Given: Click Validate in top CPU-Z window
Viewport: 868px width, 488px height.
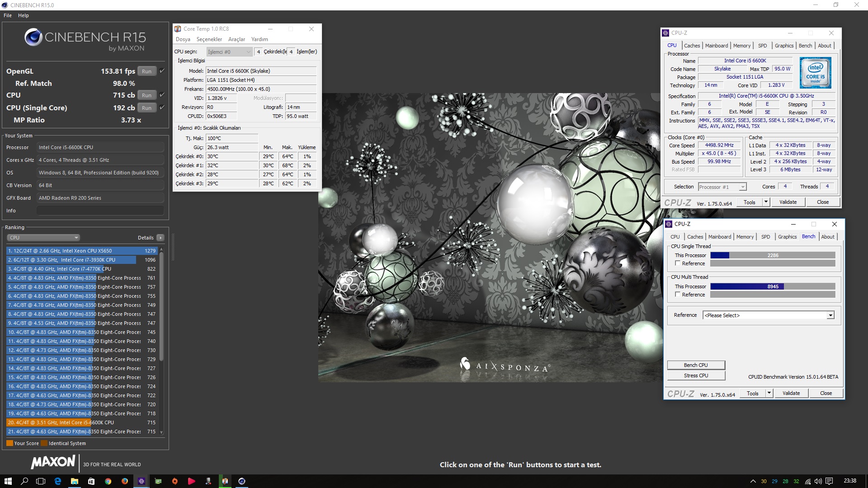Looking at the screenshot, I should (x=788, y=202).
